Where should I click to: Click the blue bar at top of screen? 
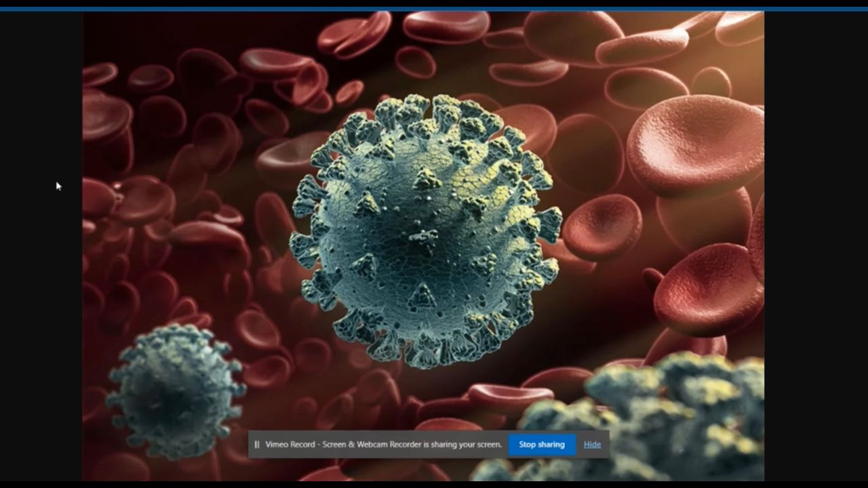click(x=434, y=9)
